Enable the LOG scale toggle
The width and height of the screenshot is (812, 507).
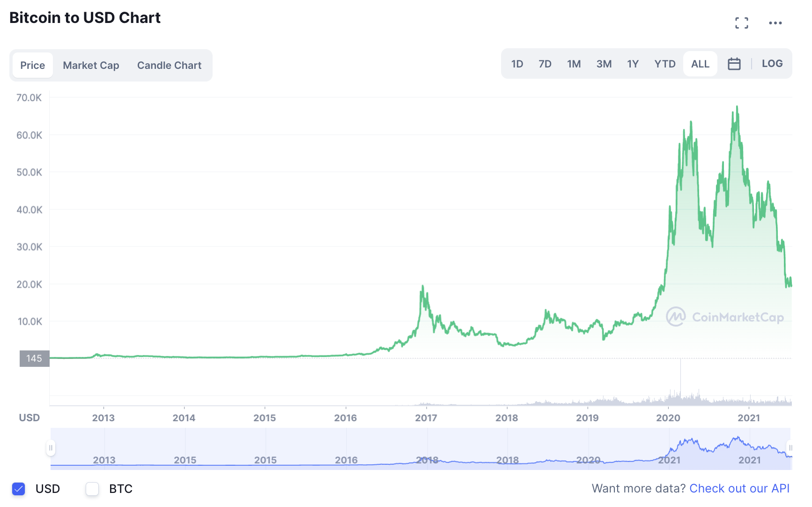pos(772,63)
